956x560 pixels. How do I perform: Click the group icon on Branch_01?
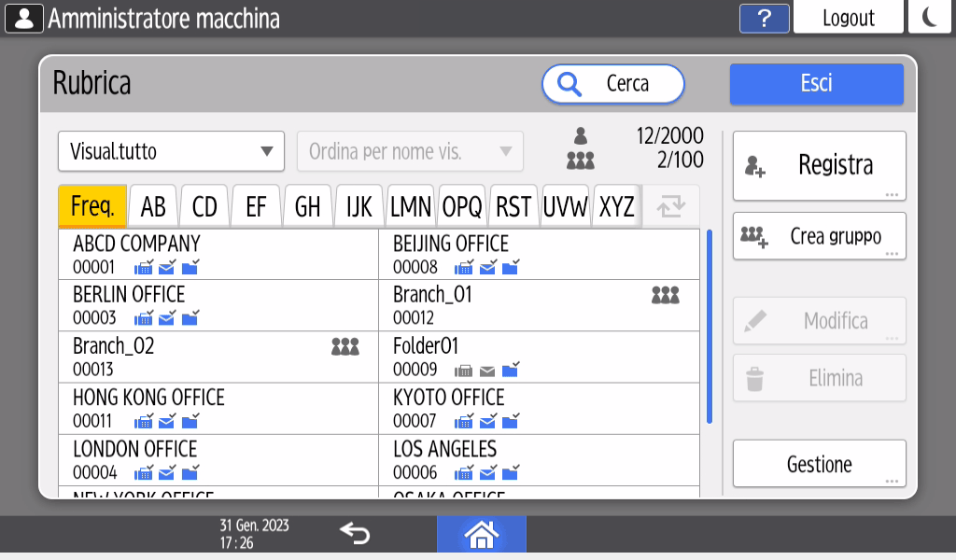(665, 295)
